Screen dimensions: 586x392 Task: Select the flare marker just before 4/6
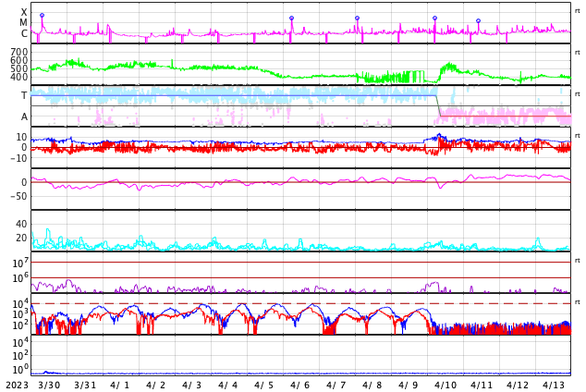[x=291, y=18]
